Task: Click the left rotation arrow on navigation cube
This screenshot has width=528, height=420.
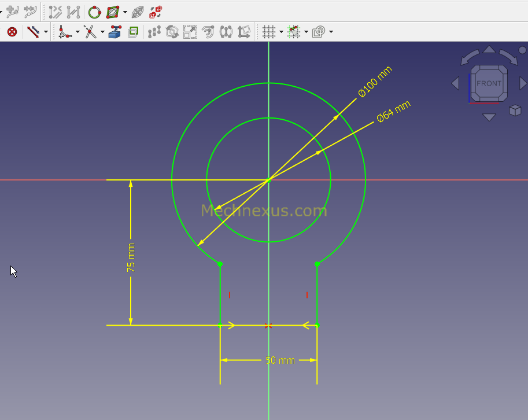Action: tap(456, 83)
